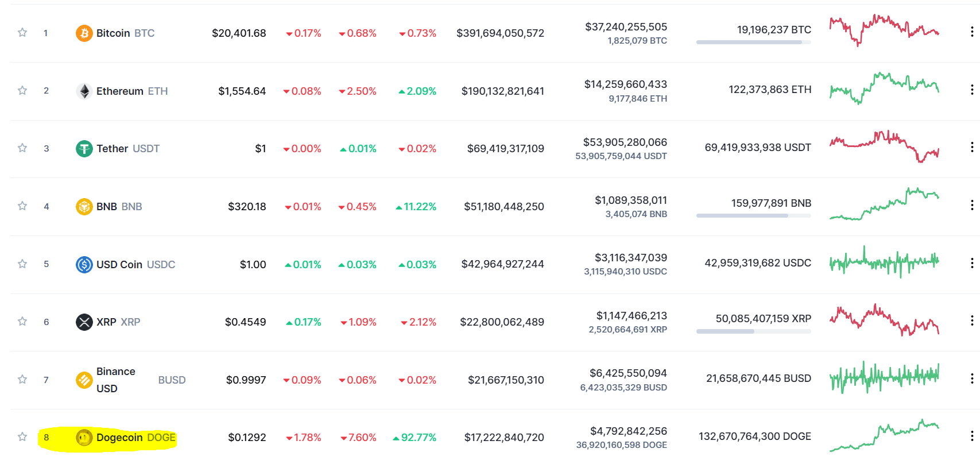Toggle the Dogecoin watchlist star

22,437
